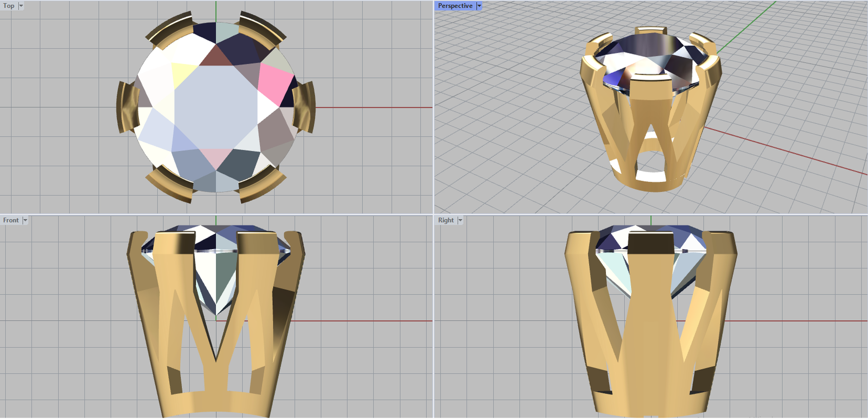The height and width of the screenshot is (419, 868).
Task: Click the Top viewport title label
Action: click(9, 6)
